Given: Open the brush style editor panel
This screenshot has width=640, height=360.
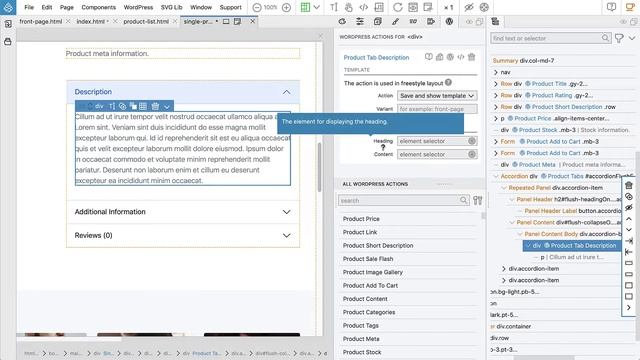Looking at the screenshot, I should (396, 21).
